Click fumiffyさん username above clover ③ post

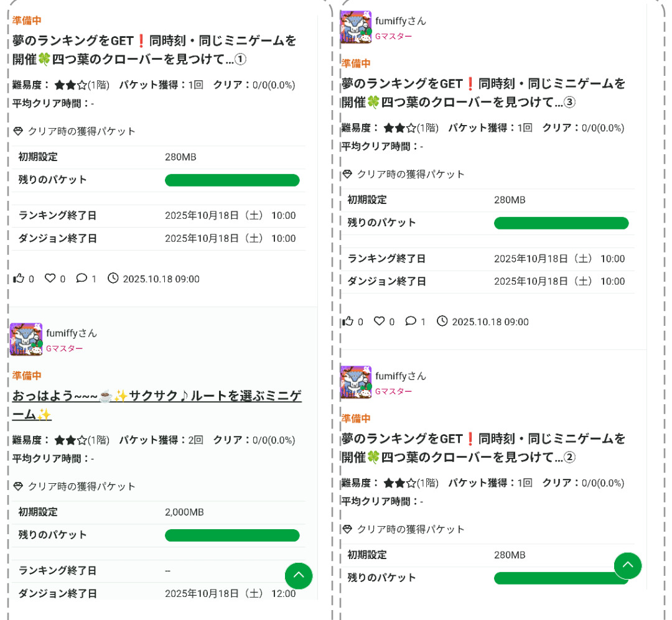[x=401, y=21]
